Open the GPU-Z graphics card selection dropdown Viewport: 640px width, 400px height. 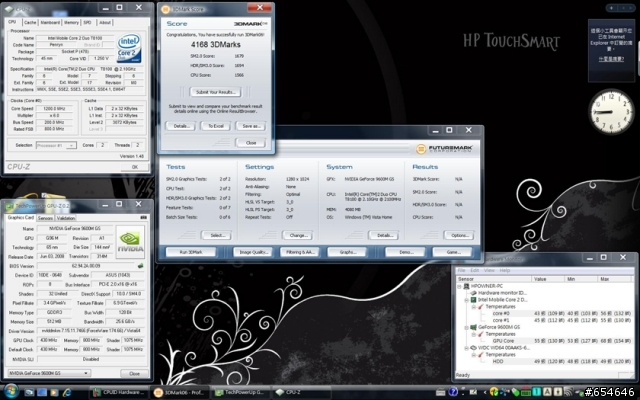coord(49,373)
